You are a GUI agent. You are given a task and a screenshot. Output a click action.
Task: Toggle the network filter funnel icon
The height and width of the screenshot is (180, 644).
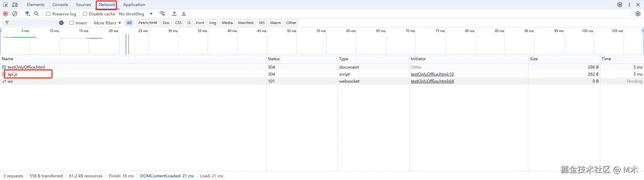(x=28, y=14)
